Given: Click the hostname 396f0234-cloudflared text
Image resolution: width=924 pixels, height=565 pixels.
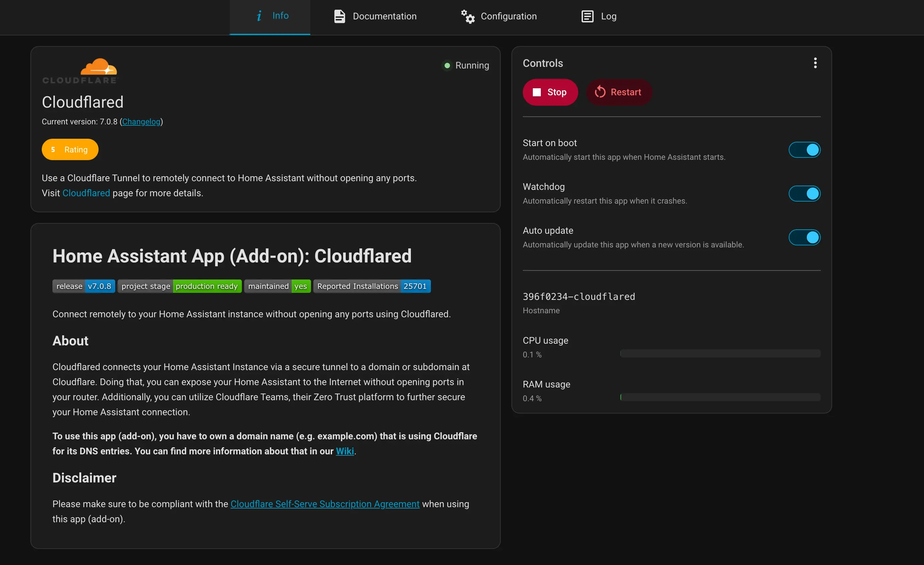Looking at the screenshot, I should (579, 297).
